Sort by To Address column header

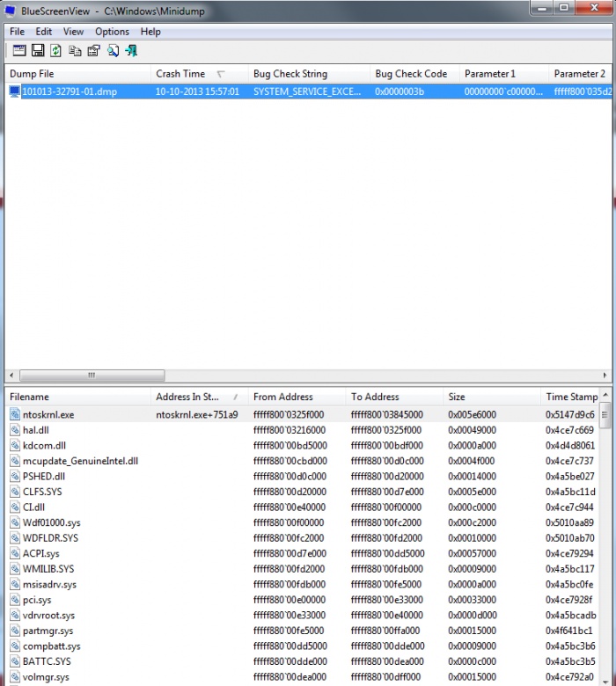coord(395,397)
